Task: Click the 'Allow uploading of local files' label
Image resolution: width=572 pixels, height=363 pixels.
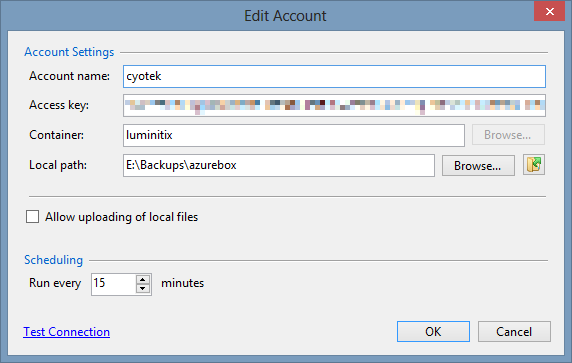Action: [121, 217]
